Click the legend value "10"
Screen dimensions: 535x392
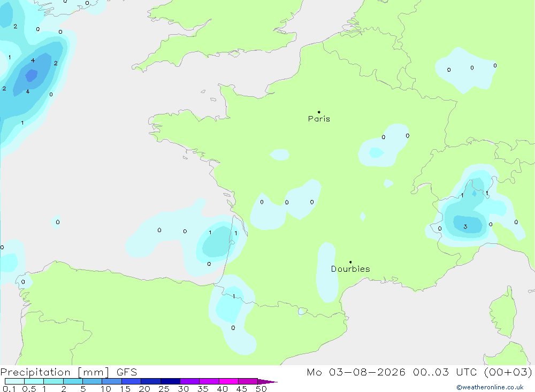pyautogui.click(x=106, y=389)
